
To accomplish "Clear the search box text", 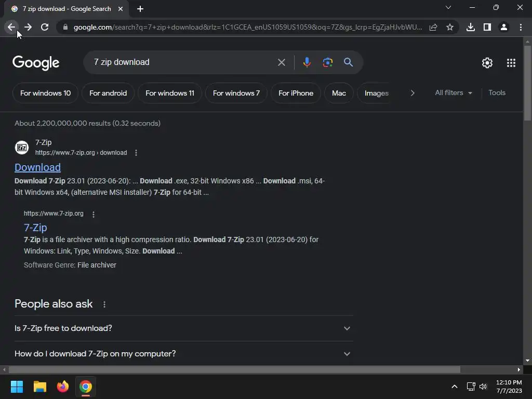I will pyautogui.click(x=281, y=62).
